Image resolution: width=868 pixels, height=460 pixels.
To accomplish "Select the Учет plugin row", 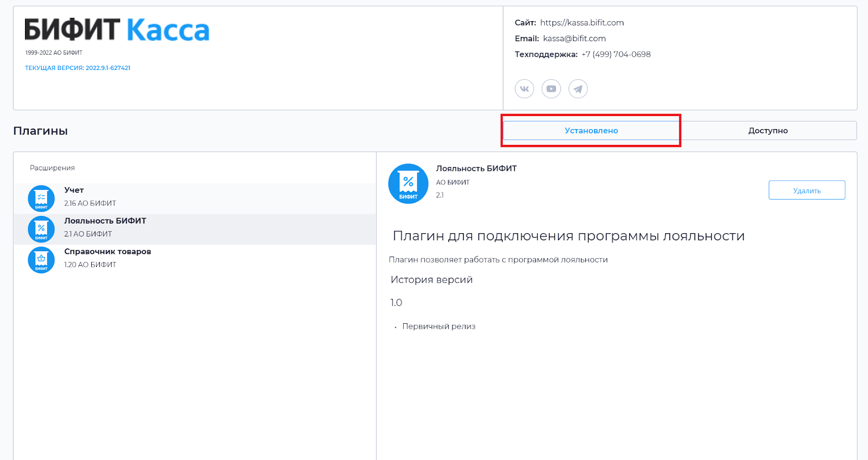I will click(195, 199).
